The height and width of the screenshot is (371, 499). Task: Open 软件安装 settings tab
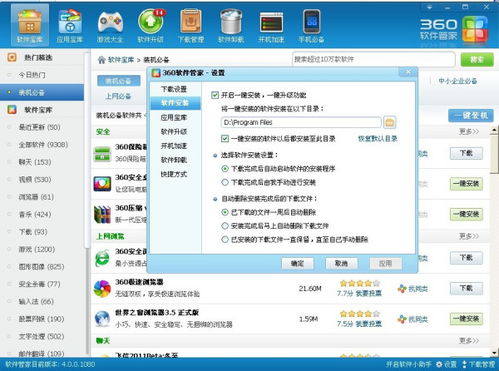(x=175, y=103)
